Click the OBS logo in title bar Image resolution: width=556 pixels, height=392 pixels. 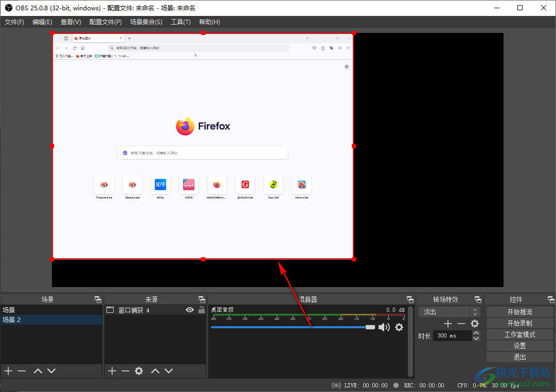click(x=9, y=8)
